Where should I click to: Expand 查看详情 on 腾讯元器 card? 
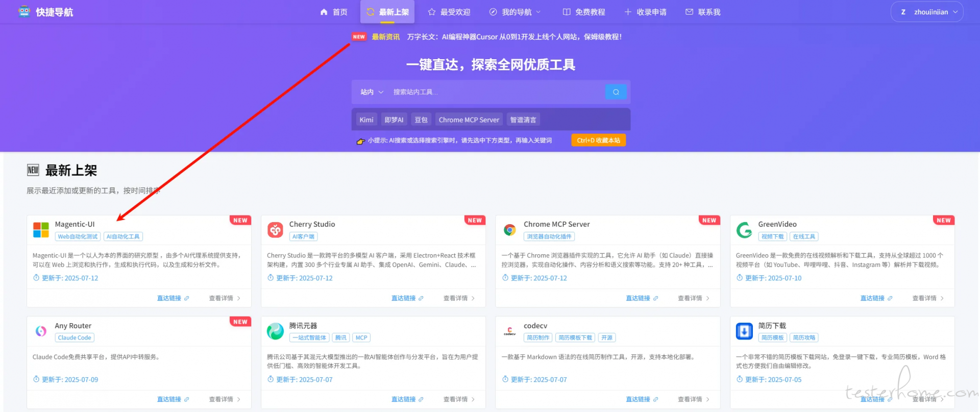click(x=459, y=399)
